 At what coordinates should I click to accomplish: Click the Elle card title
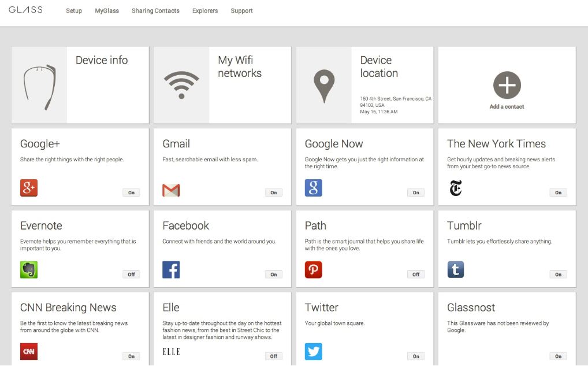click(x=171, y=308)
